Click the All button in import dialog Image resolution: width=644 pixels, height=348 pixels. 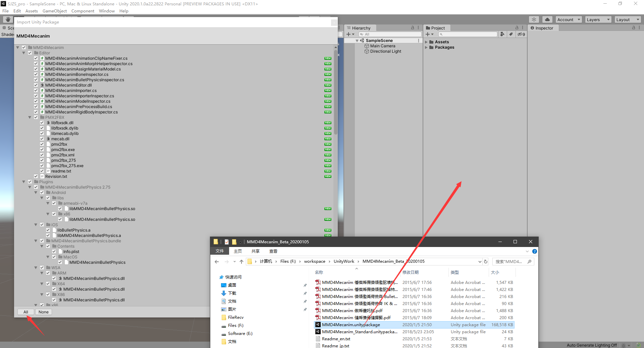click(x=26, y=312)
